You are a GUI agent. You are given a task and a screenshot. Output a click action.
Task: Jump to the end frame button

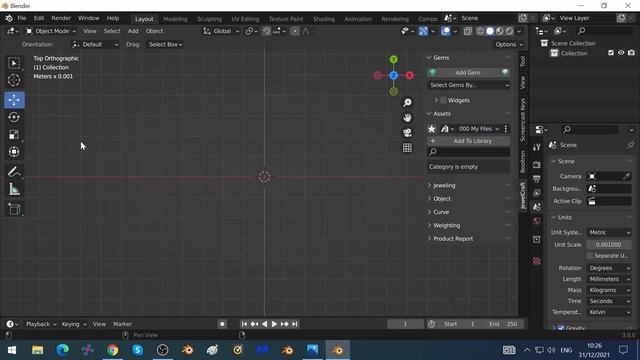[x=295, y=324]
